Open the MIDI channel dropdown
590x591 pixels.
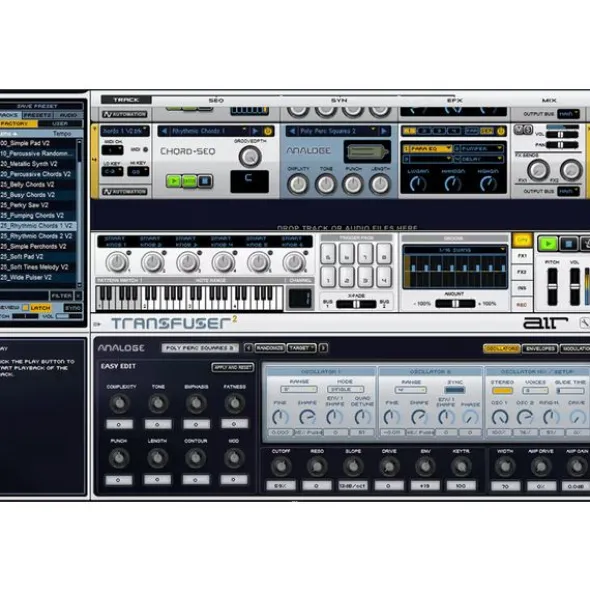(112, 150)
